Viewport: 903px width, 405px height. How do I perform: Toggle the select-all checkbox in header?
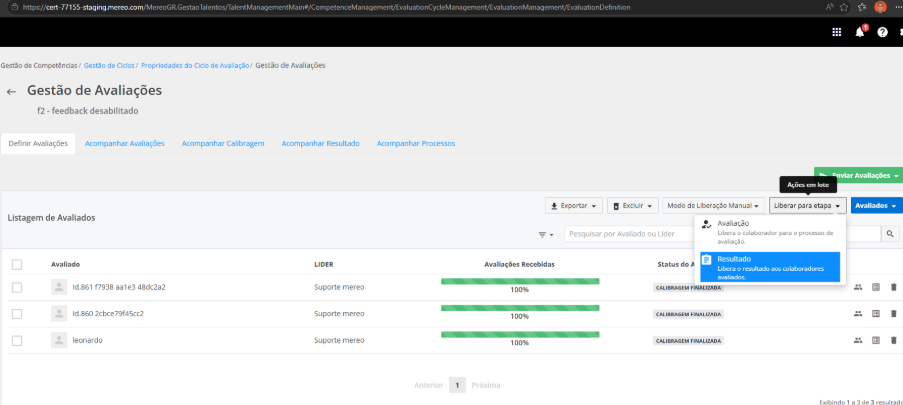pyautogui.click(x=17, y=264)
